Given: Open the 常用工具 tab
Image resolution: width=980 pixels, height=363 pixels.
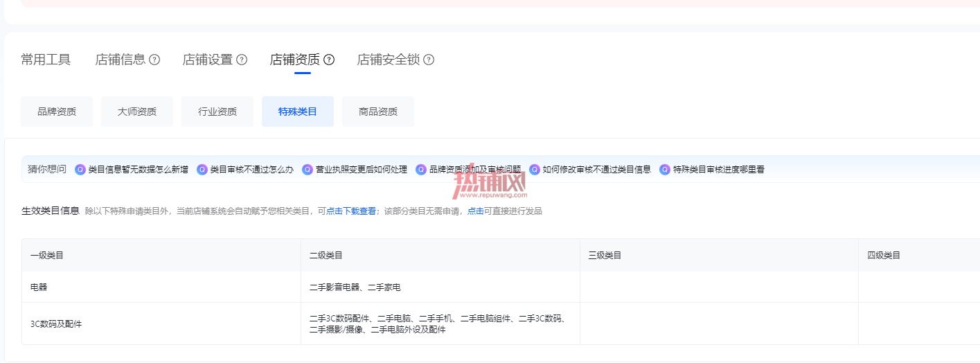Looking at the screenshot, I should click(46, 60).
